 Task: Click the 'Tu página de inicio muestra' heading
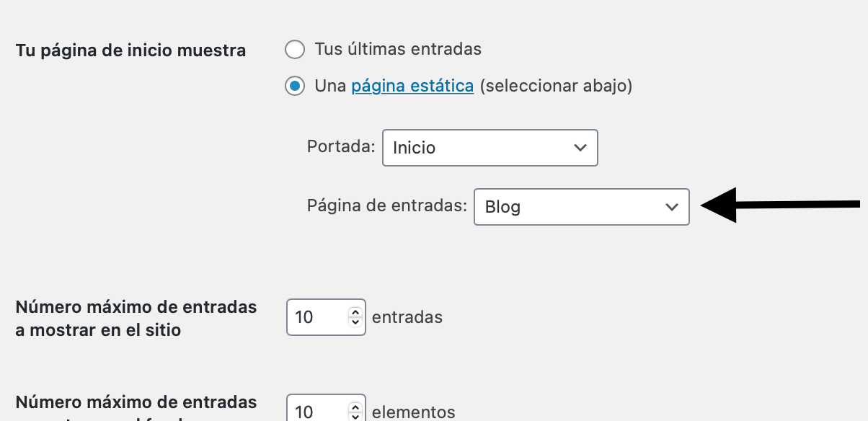coord(130,51)
